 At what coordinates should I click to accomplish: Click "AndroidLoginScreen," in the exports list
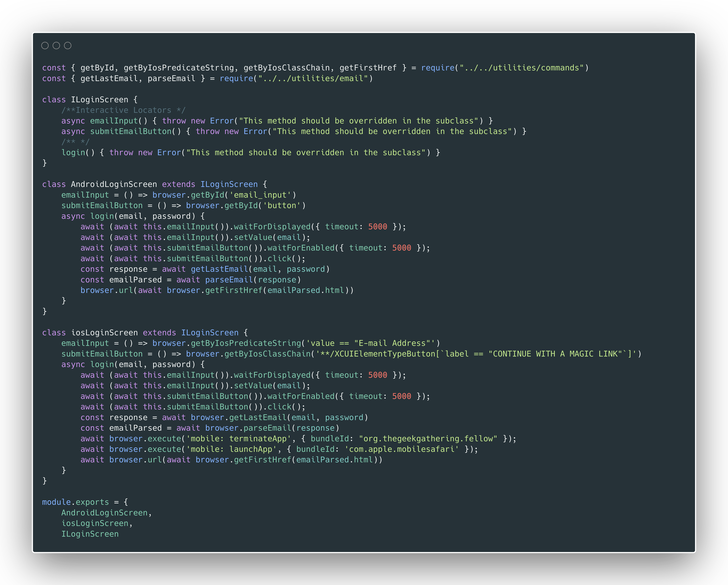point(107,513)
